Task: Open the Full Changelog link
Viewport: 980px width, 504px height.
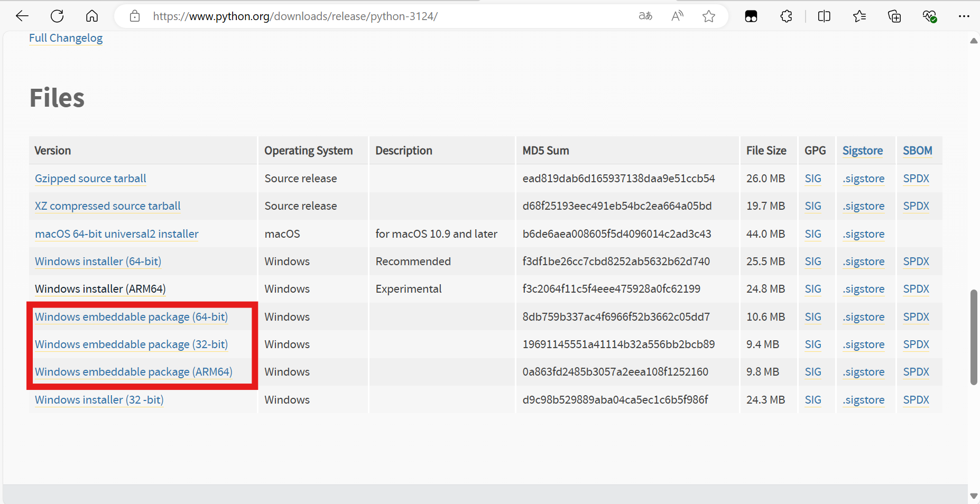Action: pos(66,38)
